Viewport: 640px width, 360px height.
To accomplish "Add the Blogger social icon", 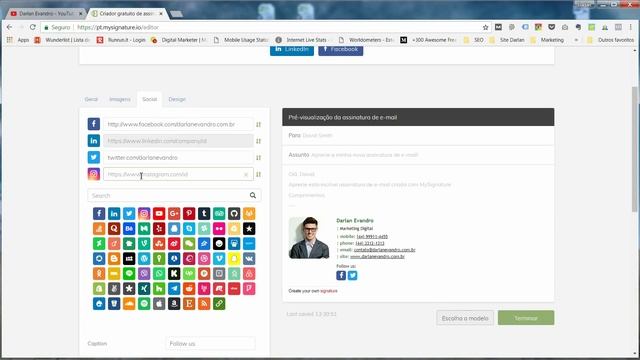I will click(x=114, y=259).
